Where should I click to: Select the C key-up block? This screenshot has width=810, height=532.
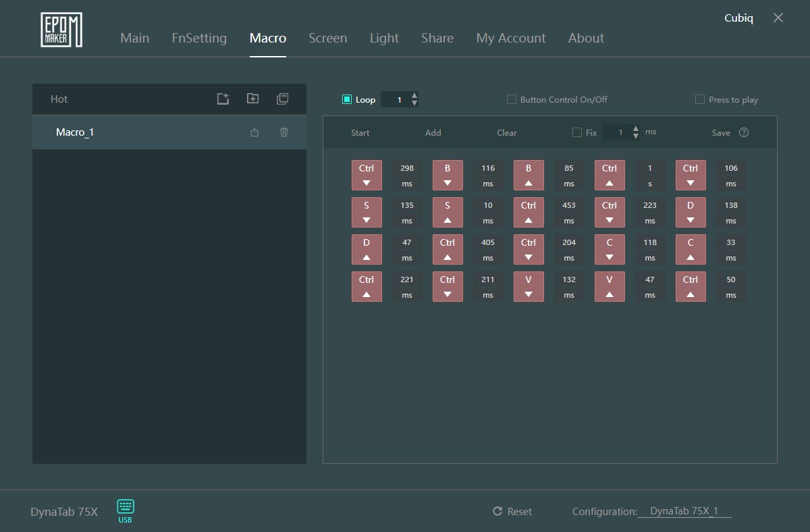click(691, 249)
